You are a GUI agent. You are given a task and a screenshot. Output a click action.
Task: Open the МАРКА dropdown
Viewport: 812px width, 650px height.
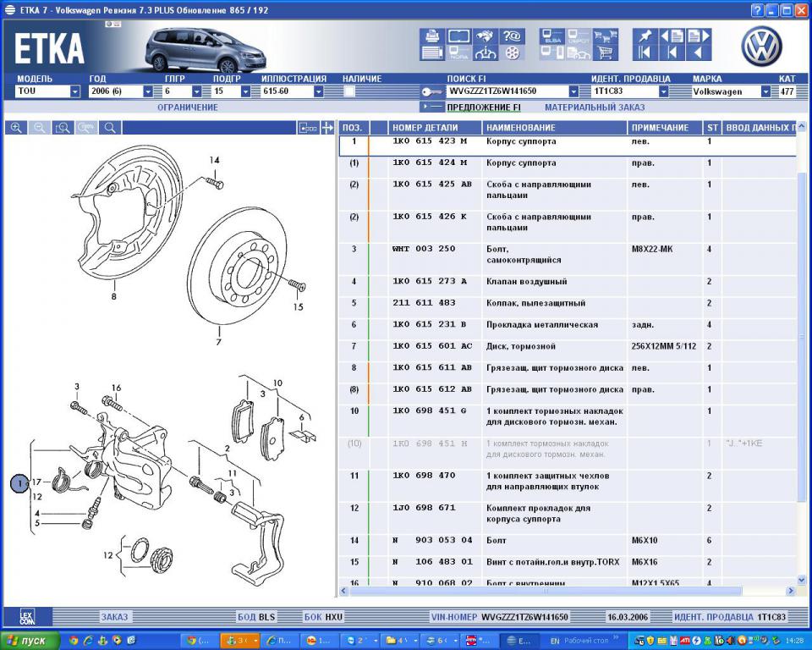click(765, 91)
